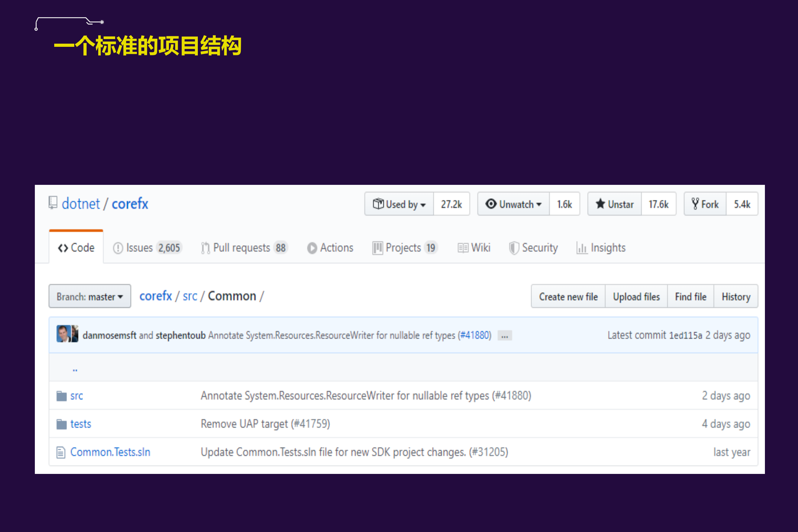This screenshot has width=798, height=532.
Task: Unstar the repository
Action: [x=614, y=204]
